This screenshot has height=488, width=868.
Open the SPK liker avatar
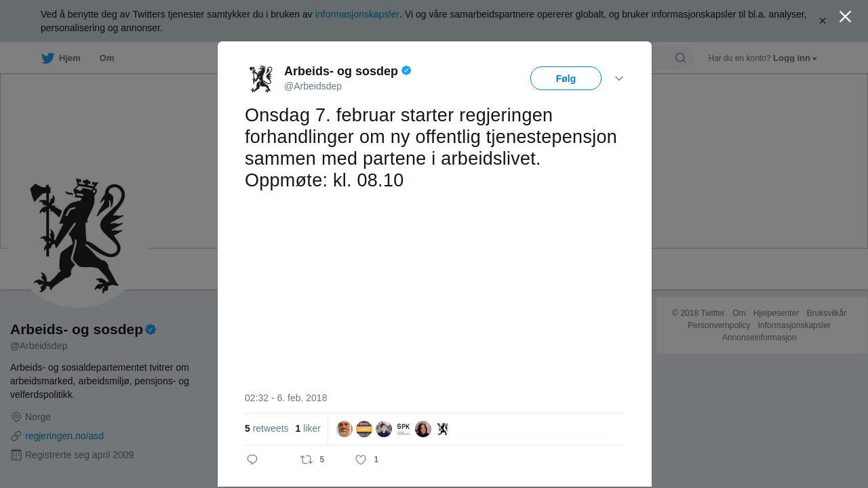click(x=403, y=428)
